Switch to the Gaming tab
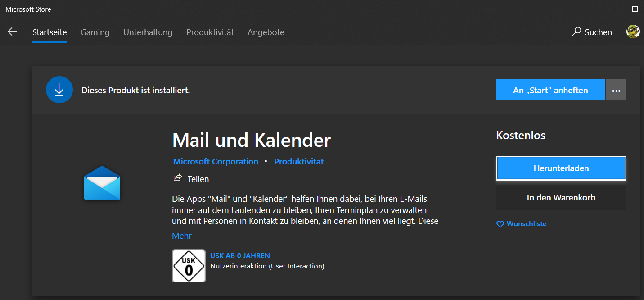 click(x=95, y=32)
